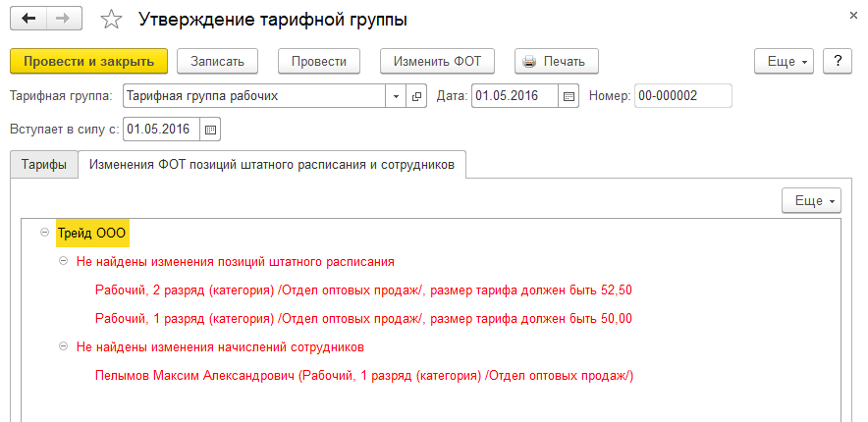This screenshot has width=868, height=422.
Task: Click into the Номер input field
Action: coord(682,96)
